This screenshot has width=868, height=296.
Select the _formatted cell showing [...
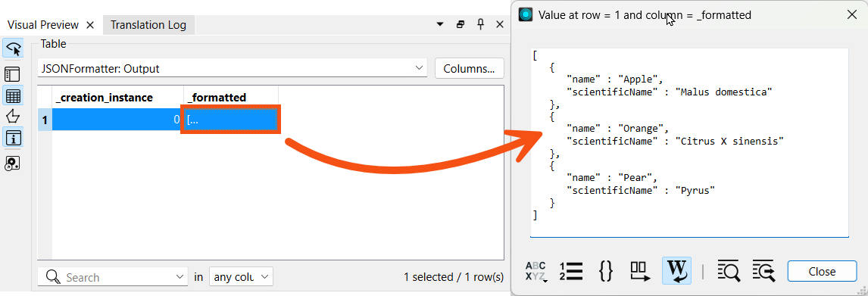pyautogui.click(x=231, y=120)
